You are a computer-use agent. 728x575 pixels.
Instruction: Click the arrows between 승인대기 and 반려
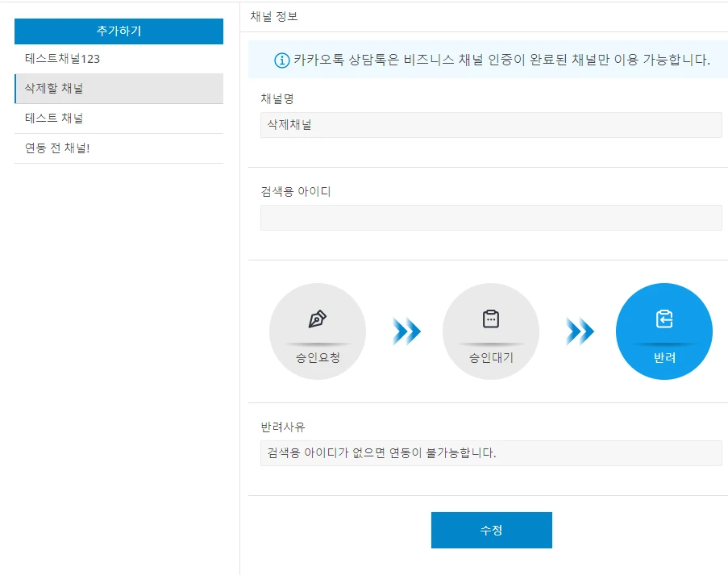[580, 331]
